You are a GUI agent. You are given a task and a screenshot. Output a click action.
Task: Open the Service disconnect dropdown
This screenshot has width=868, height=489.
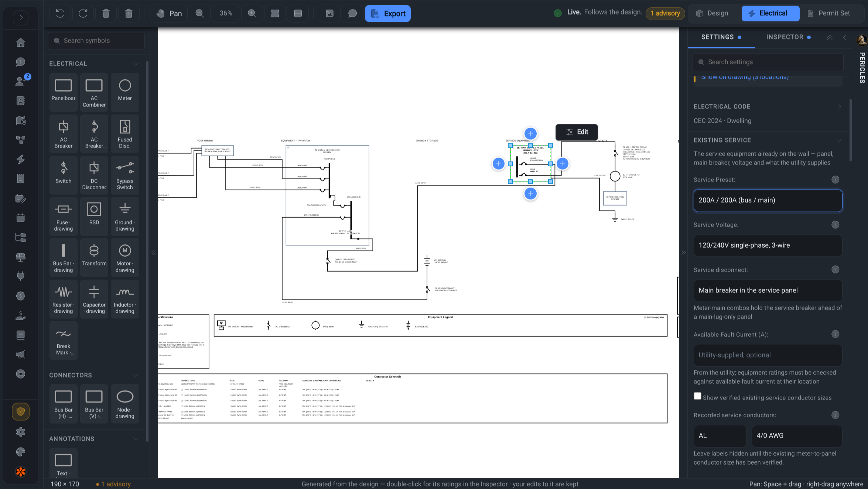click(x=768, y=291)
